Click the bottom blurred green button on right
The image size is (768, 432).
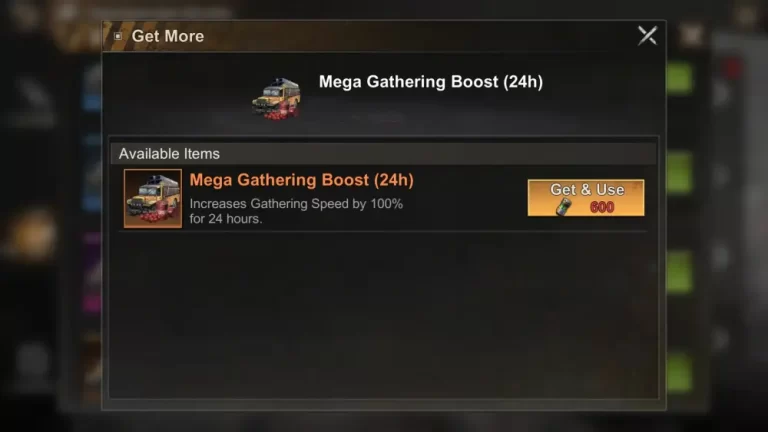click(x=679, y=373)
